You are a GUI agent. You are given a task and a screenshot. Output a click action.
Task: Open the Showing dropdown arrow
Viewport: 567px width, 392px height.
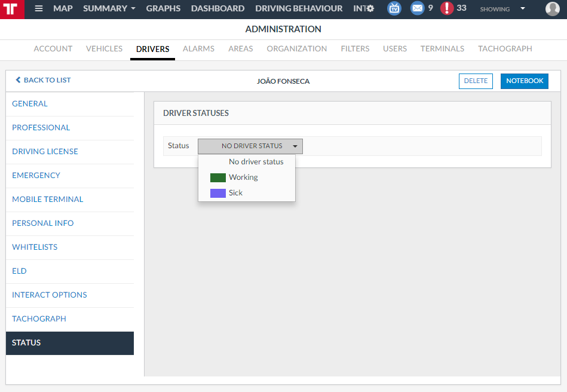pyautogui.click(x=523, y=9)
